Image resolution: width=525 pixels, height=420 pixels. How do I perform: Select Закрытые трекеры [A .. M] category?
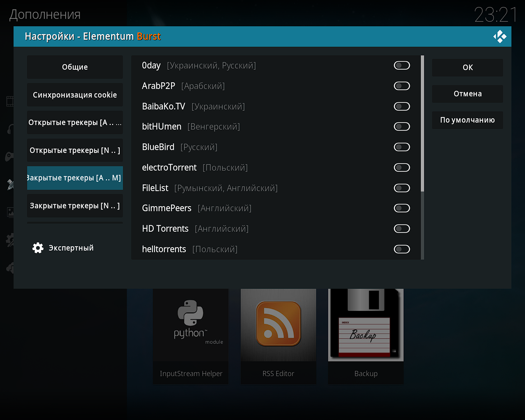coord(75,178)
